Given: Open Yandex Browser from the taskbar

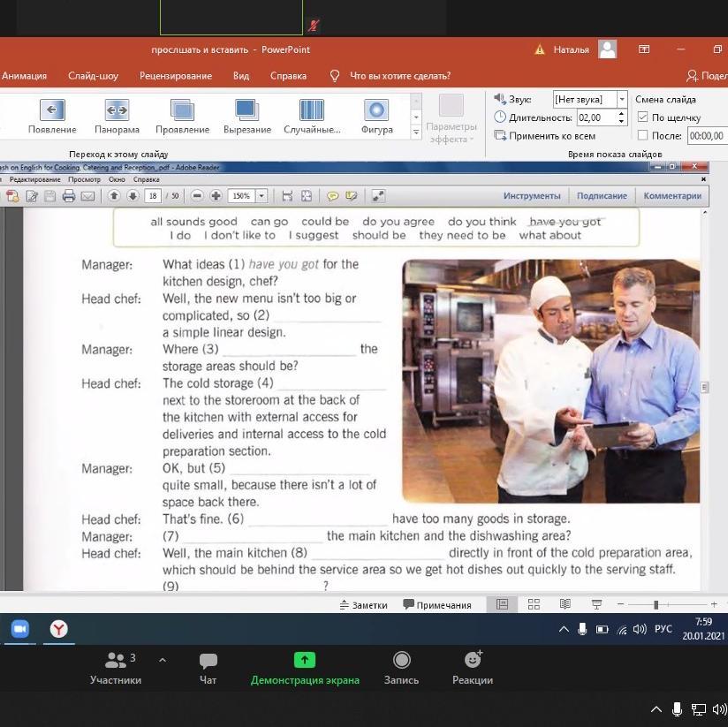Looking at the screenshot, I should pos(58,629).
